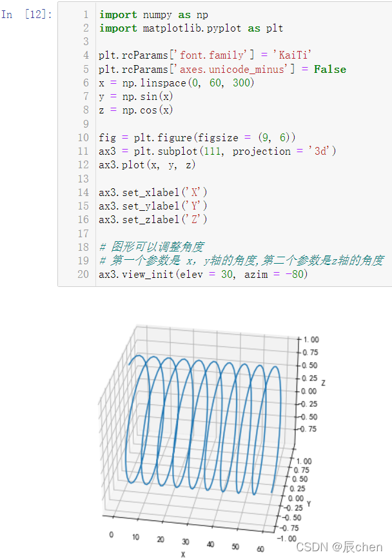Click the In [12] cell prompt
Viewport: 392px width, 559px height.
point(26,15)
